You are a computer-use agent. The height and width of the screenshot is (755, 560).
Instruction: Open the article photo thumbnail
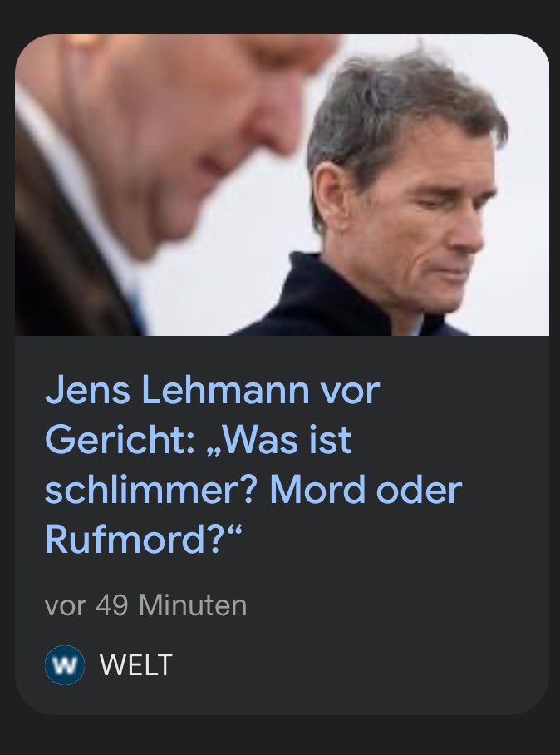point(282,185)
